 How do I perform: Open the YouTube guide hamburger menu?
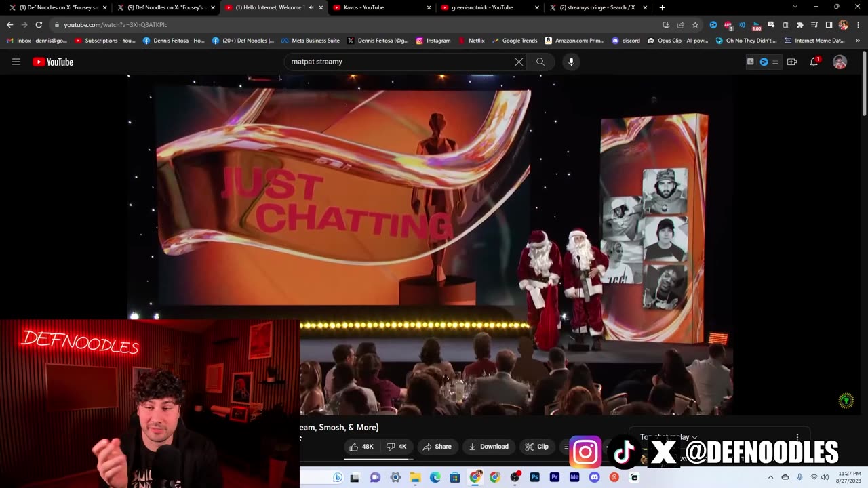[16, 62]
